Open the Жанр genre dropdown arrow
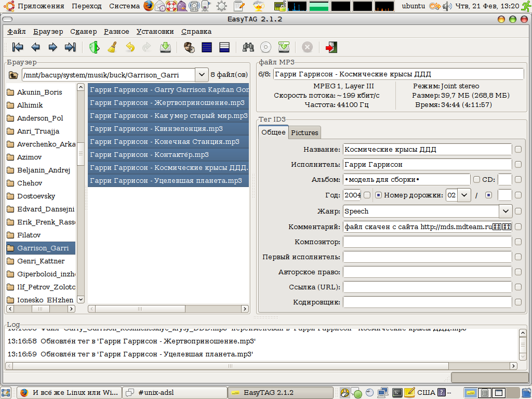 click(x=506, y=211)
